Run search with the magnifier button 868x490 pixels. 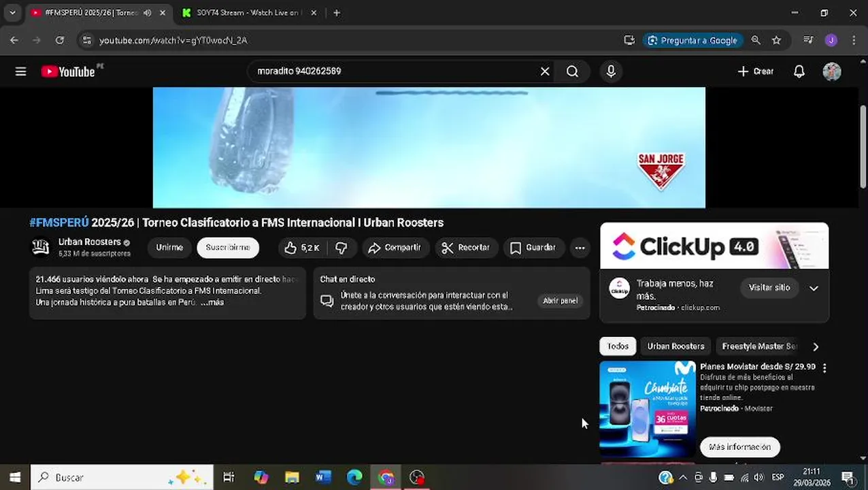[x=572, y=71]
